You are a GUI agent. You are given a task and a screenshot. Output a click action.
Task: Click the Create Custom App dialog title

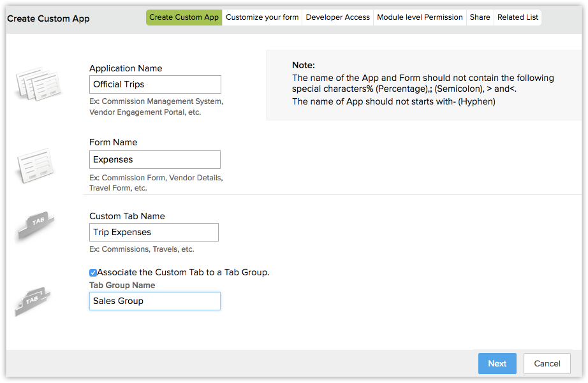[48, 18]
